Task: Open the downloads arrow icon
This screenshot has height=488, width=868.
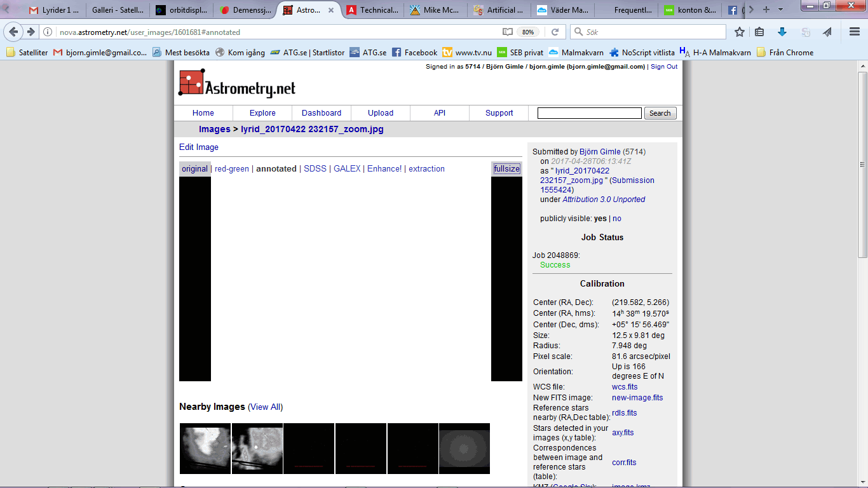Action: (782, 32)
